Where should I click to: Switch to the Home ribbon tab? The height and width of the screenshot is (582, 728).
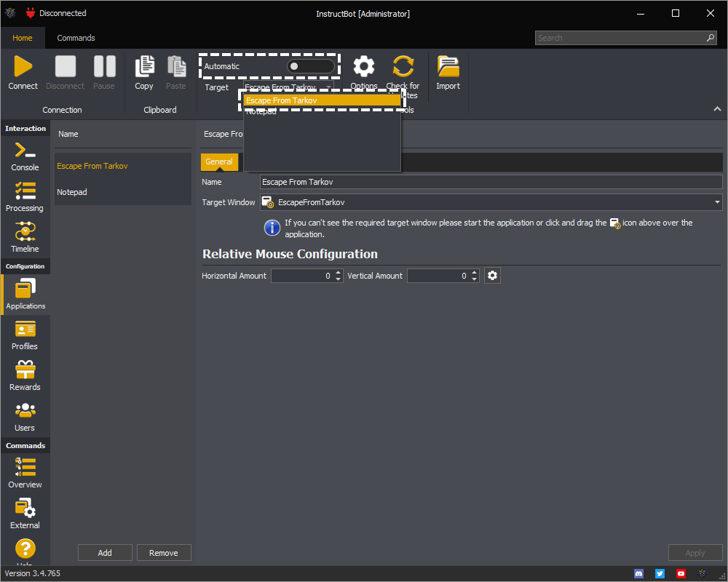23,38
